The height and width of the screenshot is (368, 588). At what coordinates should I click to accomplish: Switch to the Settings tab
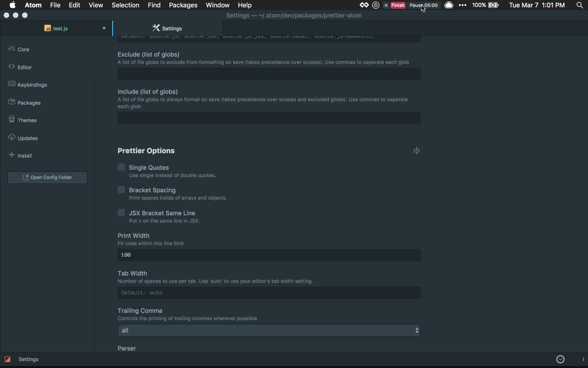click(x=168, y=28)
